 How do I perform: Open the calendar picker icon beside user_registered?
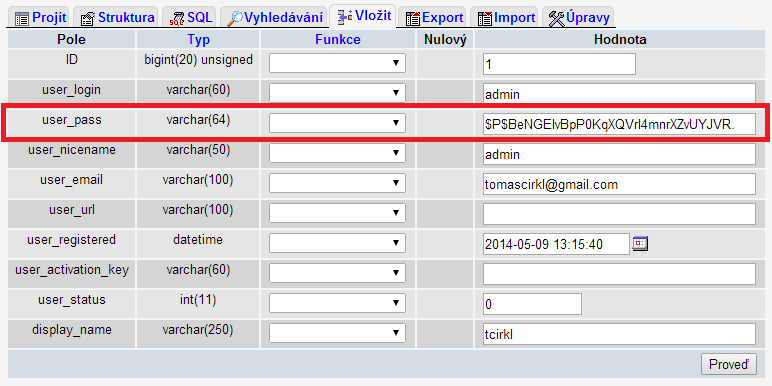[x=640, y=244]
